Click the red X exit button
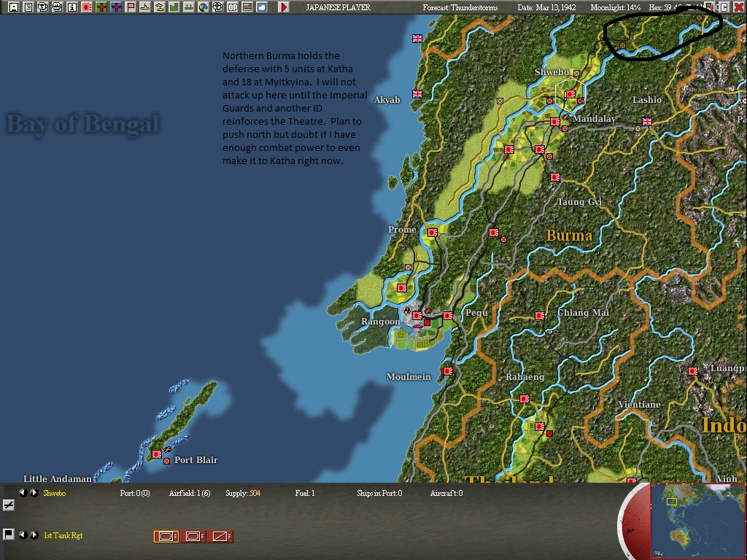The width and height of the screenshot is (747, 560). click(x=738, y=7)
